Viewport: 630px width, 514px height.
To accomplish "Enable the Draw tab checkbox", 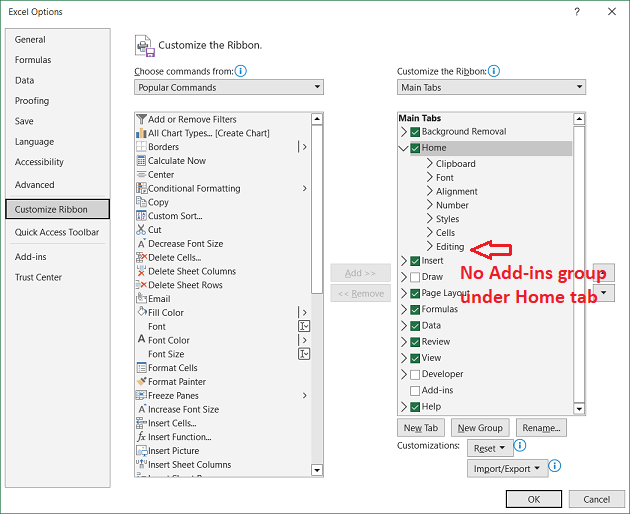I will click(415, 277).
